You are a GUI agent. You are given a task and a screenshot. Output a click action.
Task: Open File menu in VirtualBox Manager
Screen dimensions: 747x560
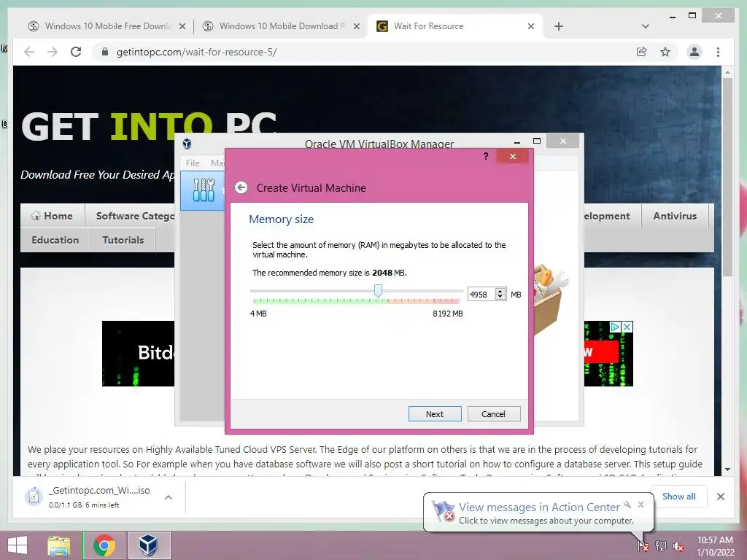193,163
